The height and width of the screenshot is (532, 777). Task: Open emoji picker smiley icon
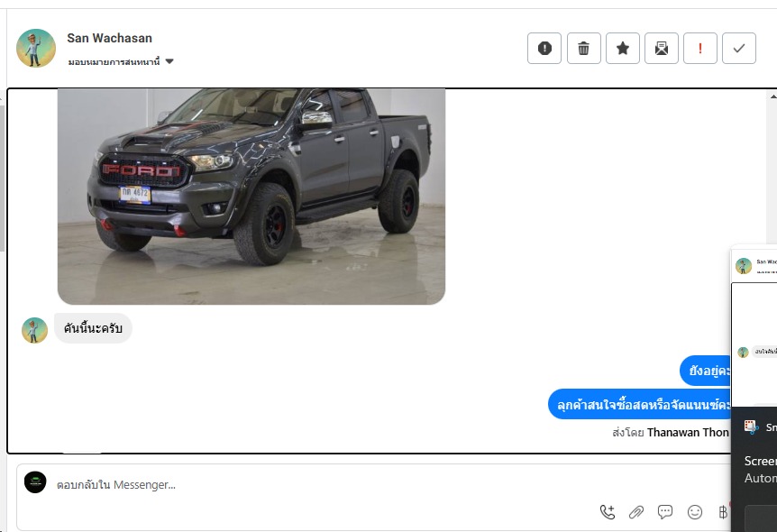tap(695, 511)
